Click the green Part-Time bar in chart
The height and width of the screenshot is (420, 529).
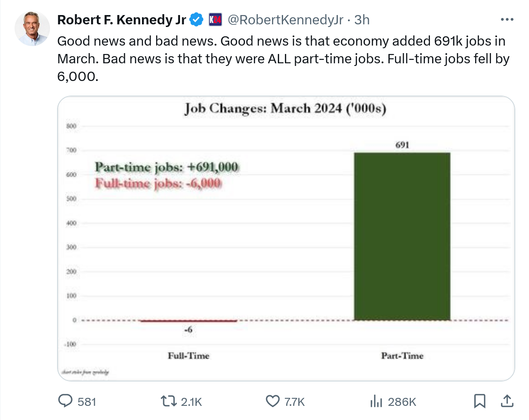click(402, 236)
